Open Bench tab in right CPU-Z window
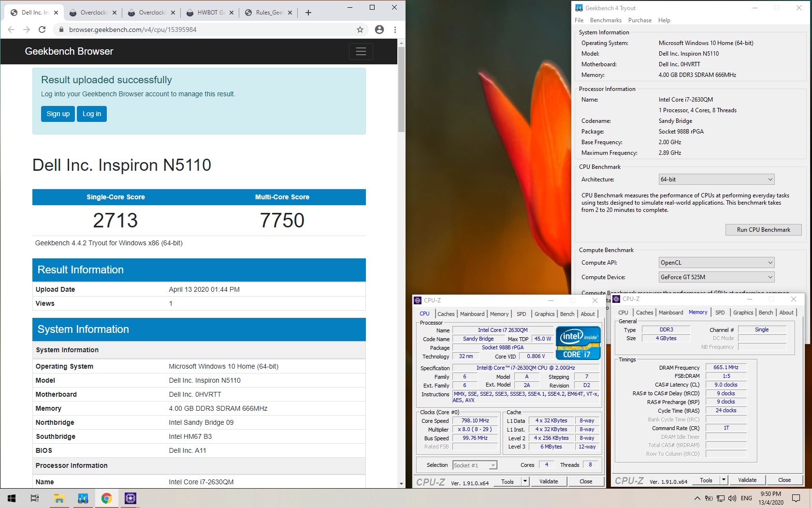812x508 pixels. (766, 313)
